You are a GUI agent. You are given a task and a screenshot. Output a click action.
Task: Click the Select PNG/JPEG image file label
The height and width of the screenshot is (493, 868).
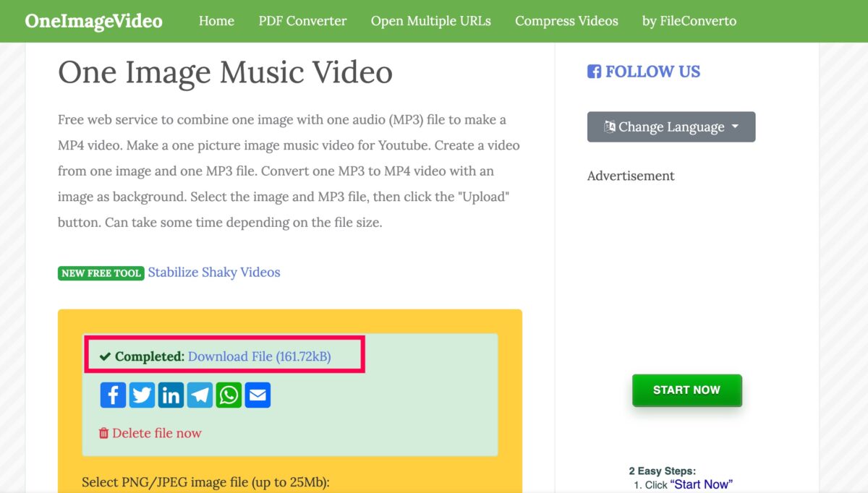(x=205, y=482)
